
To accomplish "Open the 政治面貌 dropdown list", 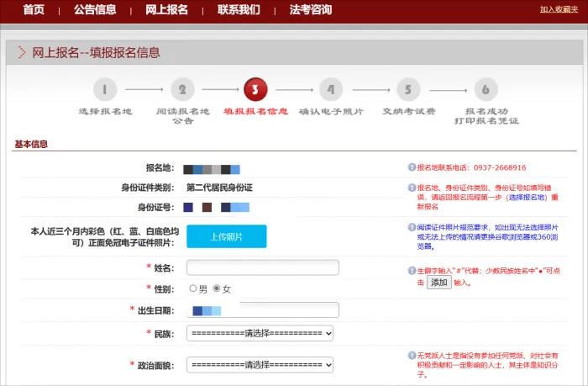I will 260,366.
